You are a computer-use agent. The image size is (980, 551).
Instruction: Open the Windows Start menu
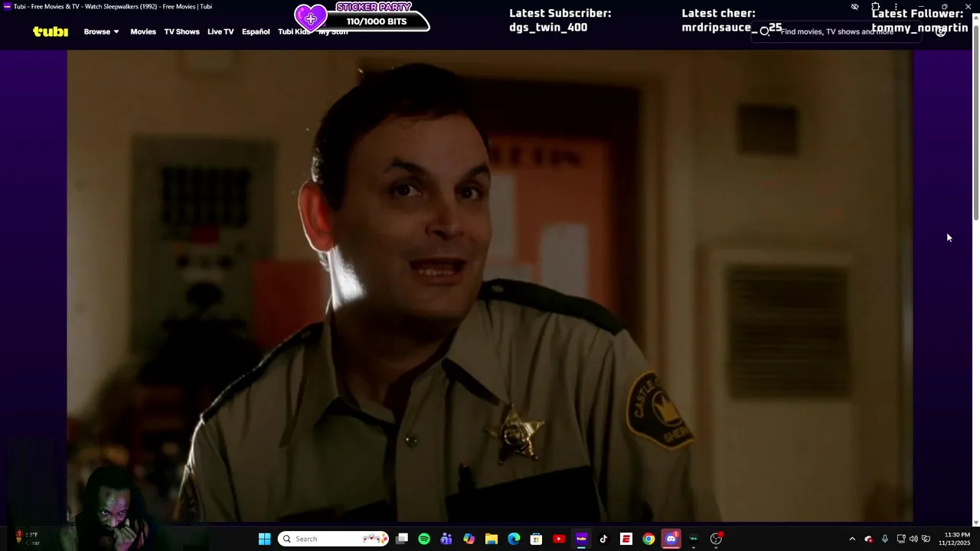[x=264, y=539]
